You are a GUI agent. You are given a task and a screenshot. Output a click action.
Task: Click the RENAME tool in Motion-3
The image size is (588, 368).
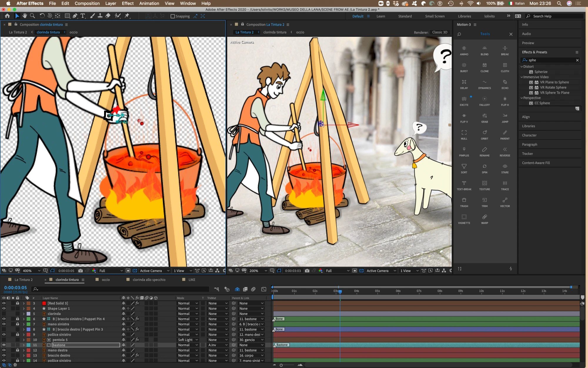pos(485,152)
